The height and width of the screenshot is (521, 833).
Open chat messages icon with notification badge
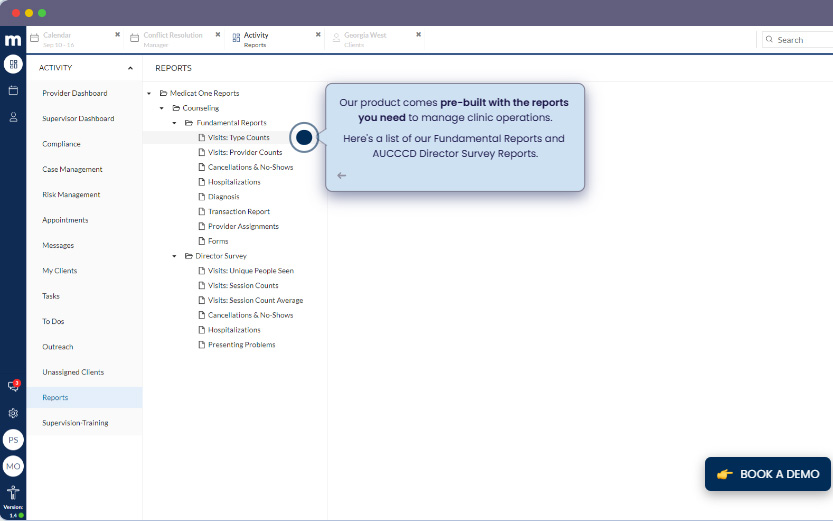pyautogui.click(x=13, y=386)
